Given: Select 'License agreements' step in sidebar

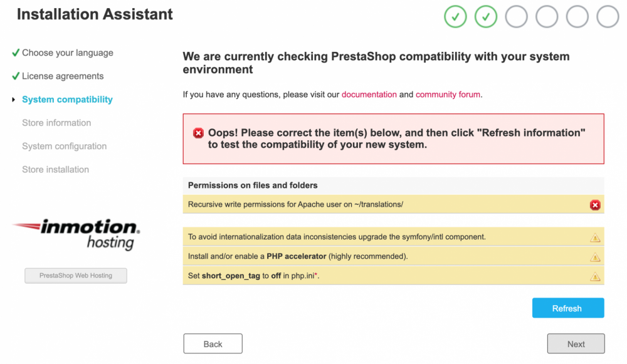Looking at the screenshot, I should pos(63,76).
